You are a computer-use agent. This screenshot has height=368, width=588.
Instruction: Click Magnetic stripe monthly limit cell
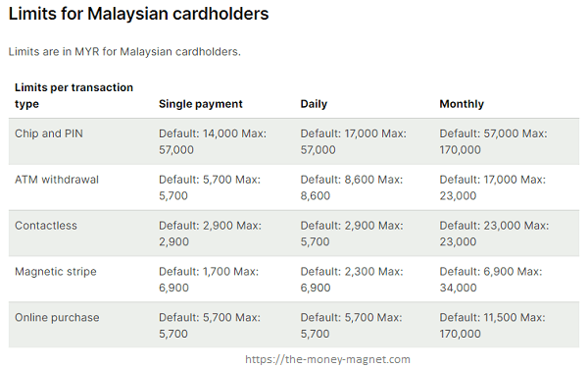pyautogui.click(x=491, y=280)
